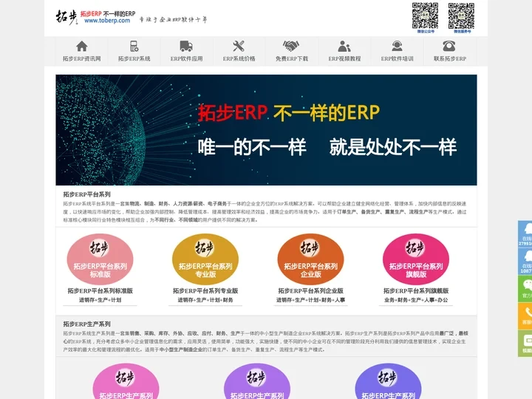The image size is (532, 399).
Task: Click the 拓步ERP平台系列标准版 title link
Action: tap(100, 291)
